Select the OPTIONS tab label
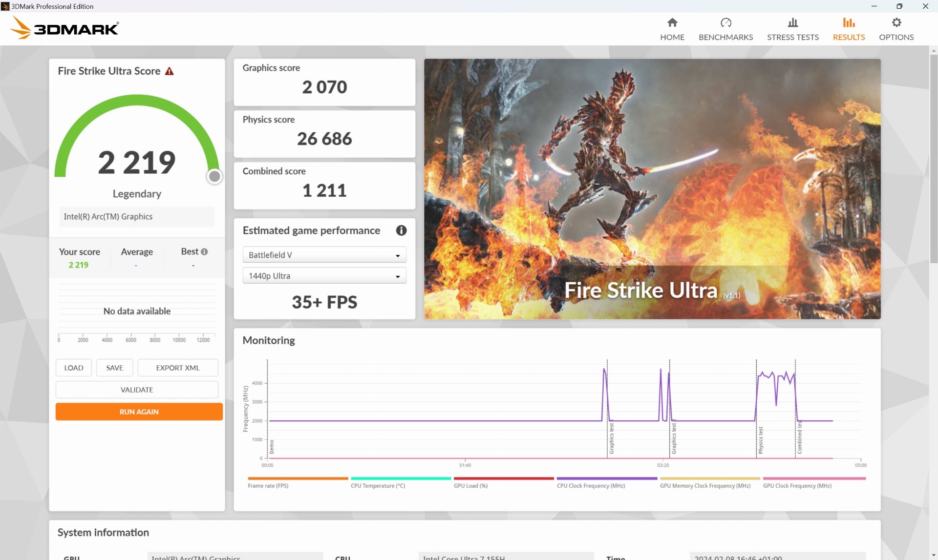 [896, 37]
